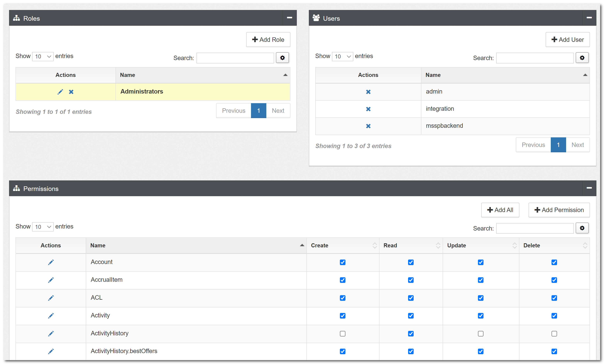
Task: Delete the Administrators role
Action: tap(71, 92)
